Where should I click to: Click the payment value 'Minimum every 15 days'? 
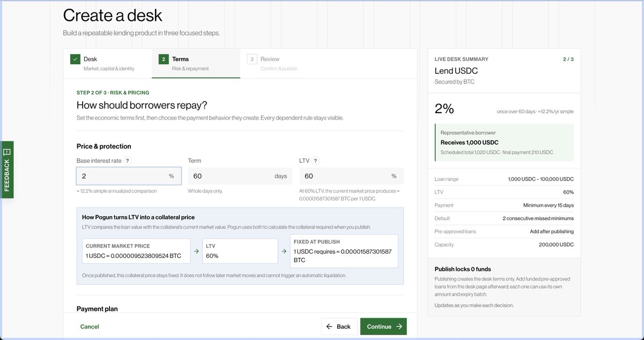pos(548,205)
